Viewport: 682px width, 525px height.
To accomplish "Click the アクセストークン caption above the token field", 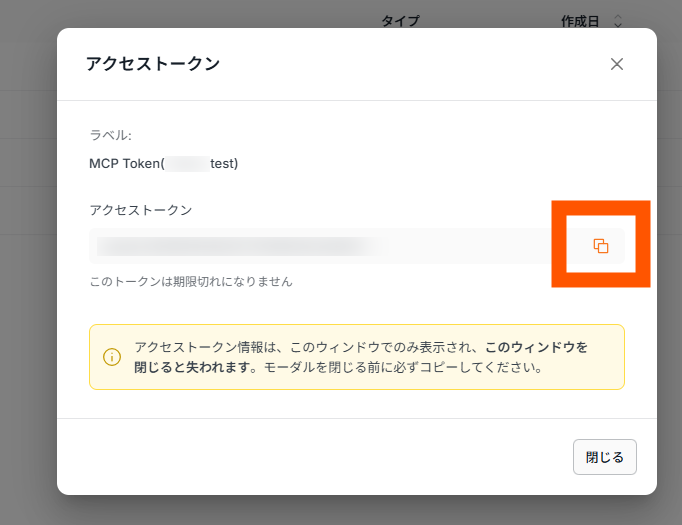I will coord(140,210).
